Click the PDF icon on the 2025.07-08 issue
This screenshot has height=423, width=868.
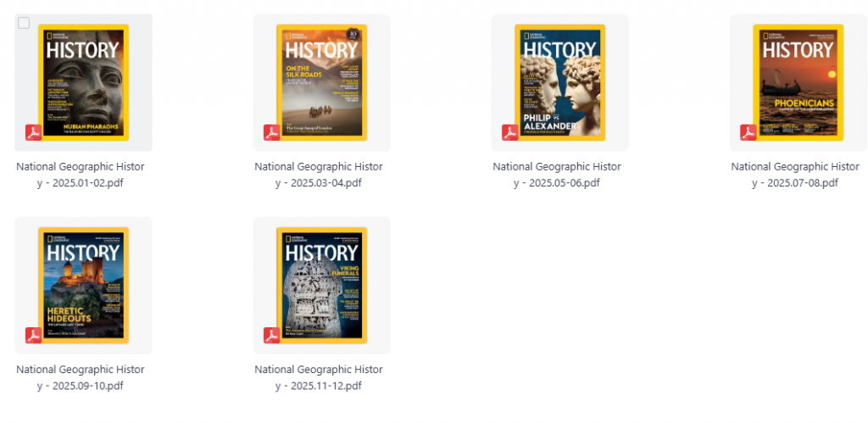point(748,133)
